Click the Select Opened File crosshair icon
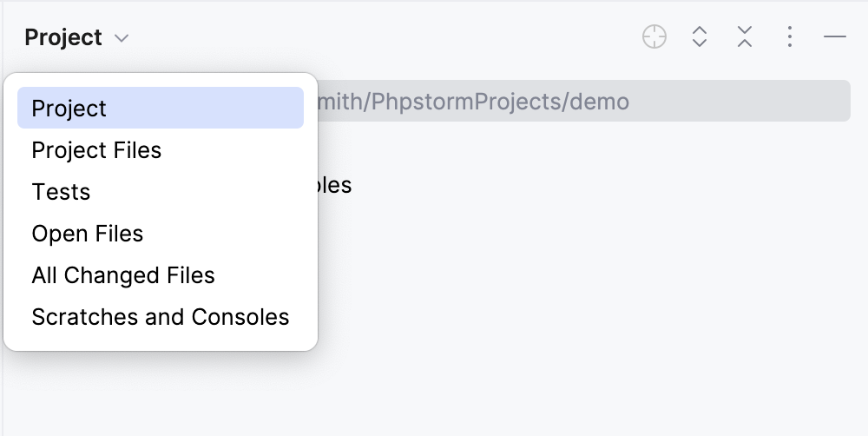Screen dimensions: 868x436 [x=654, y=36]
